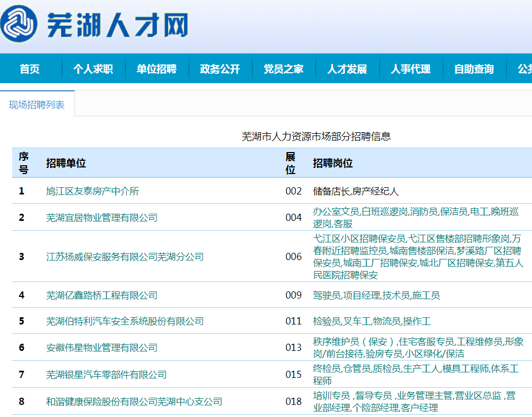
Task: Open 和谐健康保险股份有限公司芜湖中心支公司 link
Action: point(134,402)
